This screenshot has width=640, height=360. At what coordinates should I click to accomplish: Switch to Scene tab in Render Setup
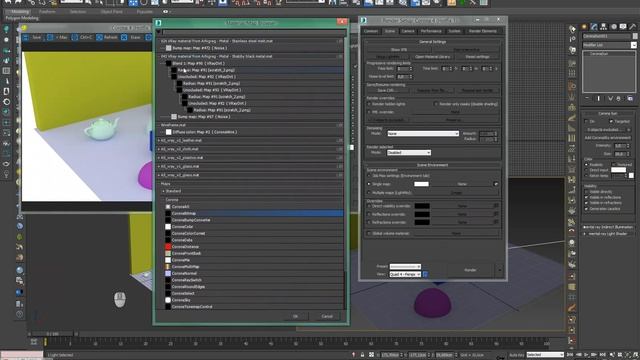coord(390,31)
